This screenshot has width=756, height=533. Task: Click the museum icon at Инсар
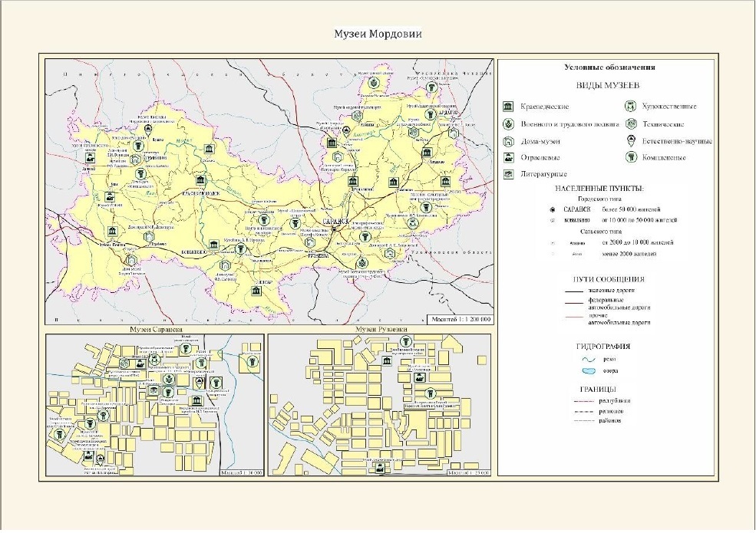[x=256, y=290]
